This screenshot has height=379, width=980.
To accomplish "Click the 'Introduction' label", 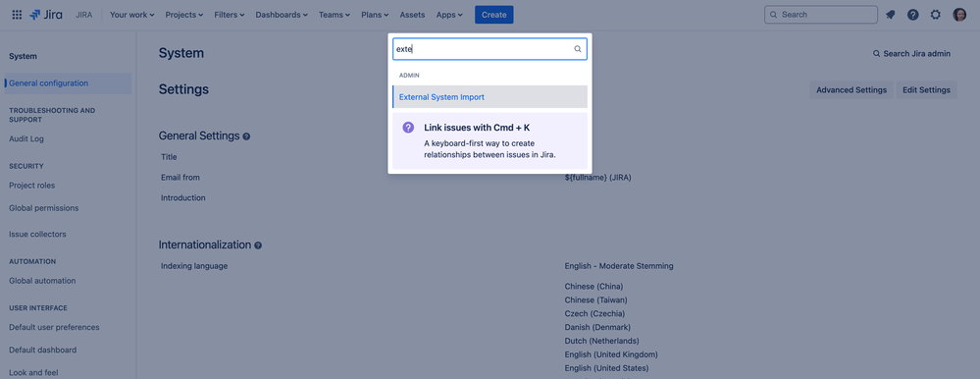I will tap(183, 197).
